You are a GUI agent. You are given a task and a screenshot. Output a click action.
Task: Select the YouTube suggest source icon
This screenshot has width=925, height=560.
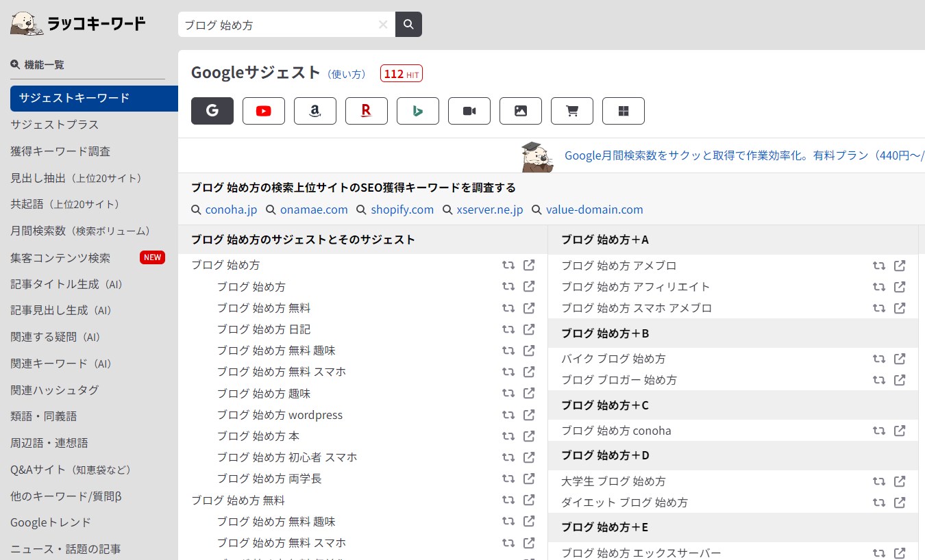(264, 111)
